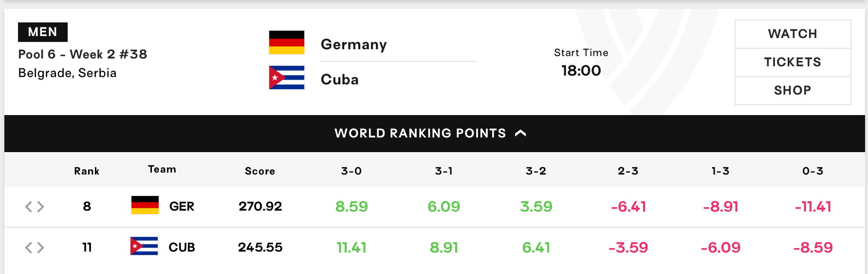Open the SHOP option
The image size is (868, 274).
793,90
